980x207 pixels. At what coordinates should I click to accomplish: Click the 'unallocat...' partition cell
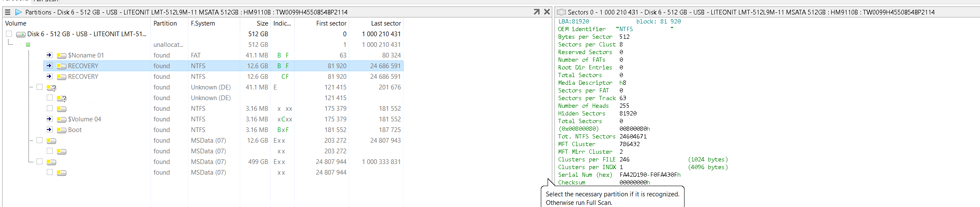point(168,45)
